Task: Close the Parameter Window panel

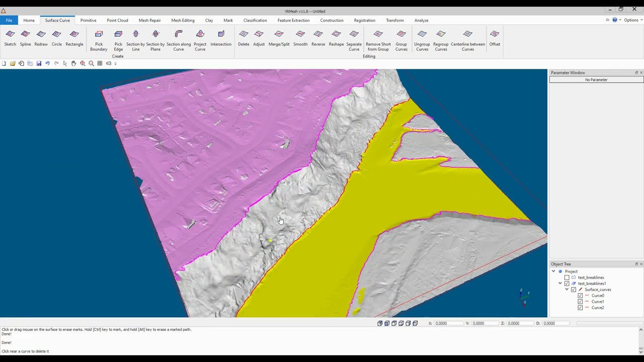Action: tap(641, 73)
